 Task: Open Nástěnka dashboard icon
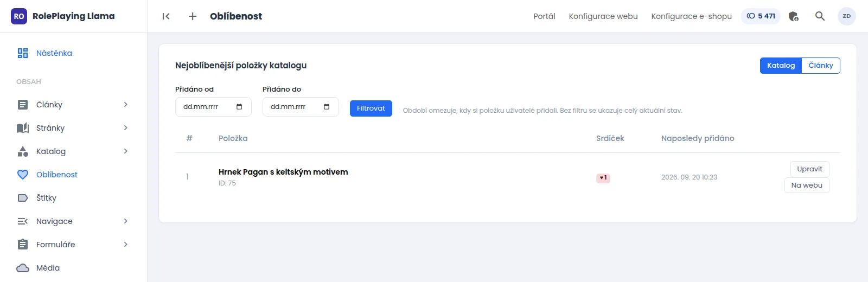(23, 53)
